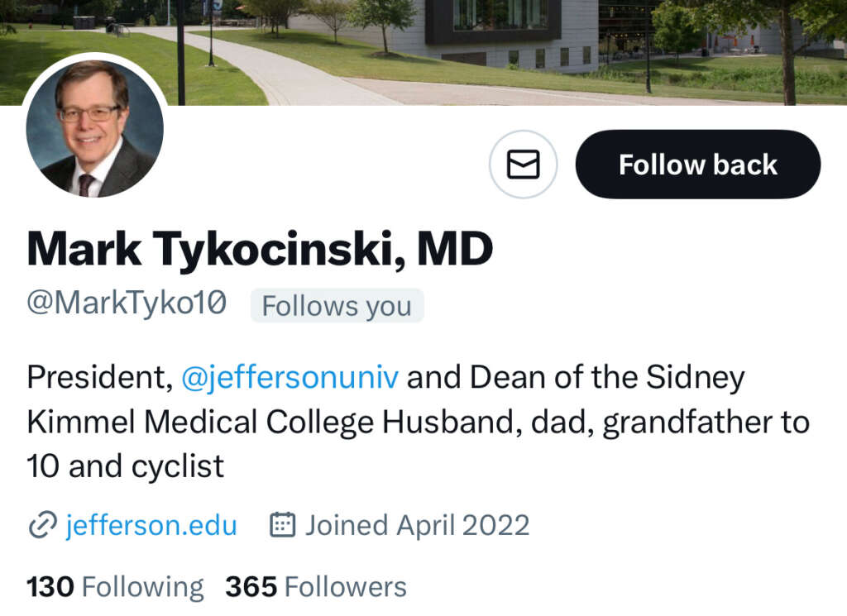Select the @MarkTyko10 handle text

pos(127,303)
